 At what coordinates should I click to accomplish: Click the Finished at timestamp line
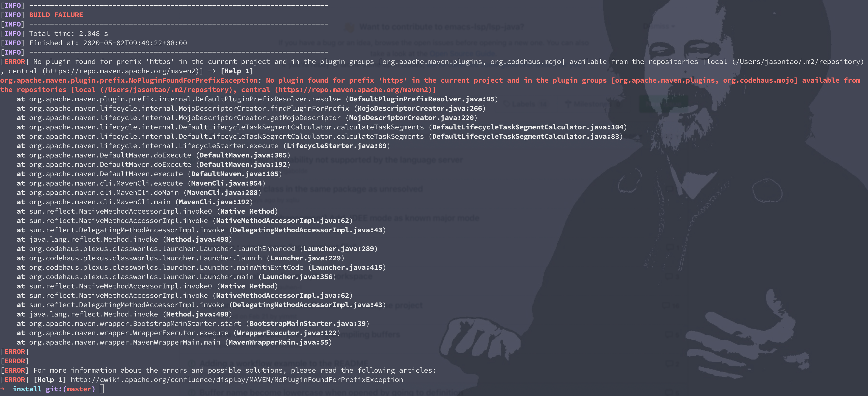tap(108, 43)
